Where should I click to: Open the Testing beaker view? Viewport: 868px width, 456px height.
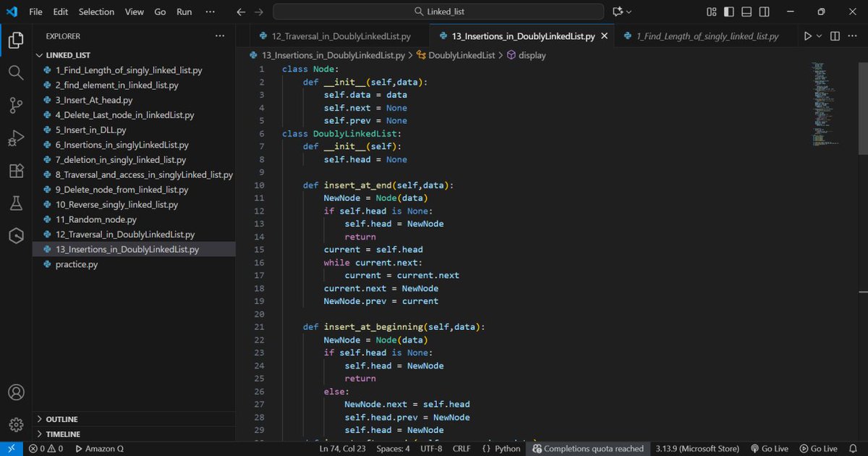pos(16,203)
